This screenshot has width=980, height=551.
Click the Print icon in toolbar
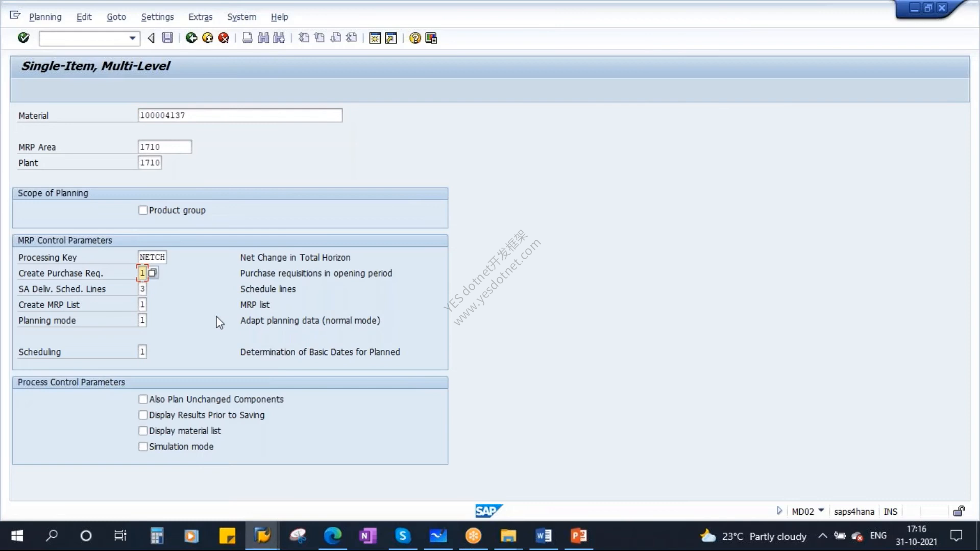tap(248, 38)
